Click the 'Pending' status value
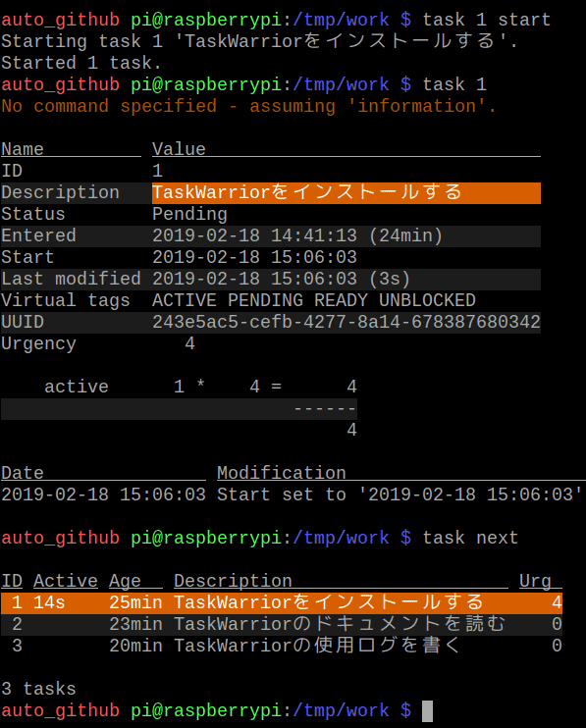This screenshot has height=728, width=586. coord(189,214)
